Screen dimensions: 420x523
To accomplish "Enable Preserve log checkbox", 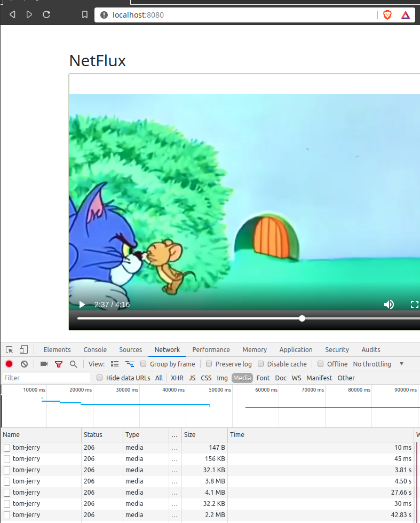I will point(209,364).
